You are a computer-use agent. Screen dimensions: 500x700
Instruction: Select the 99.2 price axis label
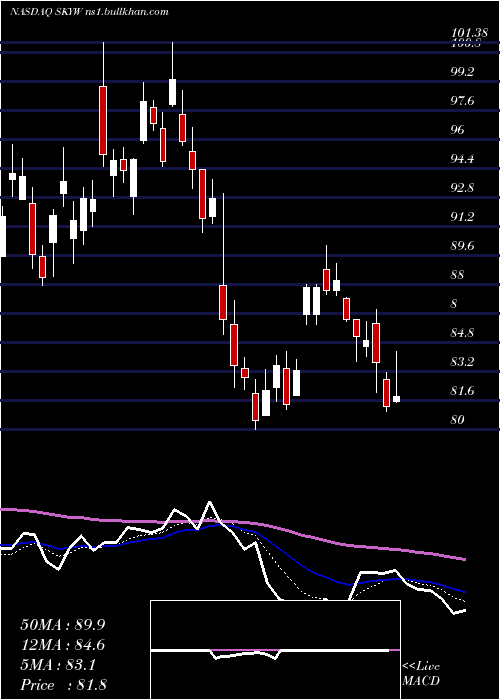pyautogui.click(x=463, y=71)
